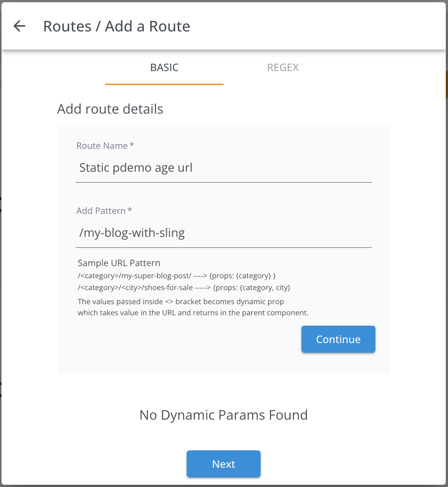The width and height of the screenshot is (448, 487).
Task: Click the Sample URL Pattern heading
Action: pyautogui.click(x=119, y=263)
